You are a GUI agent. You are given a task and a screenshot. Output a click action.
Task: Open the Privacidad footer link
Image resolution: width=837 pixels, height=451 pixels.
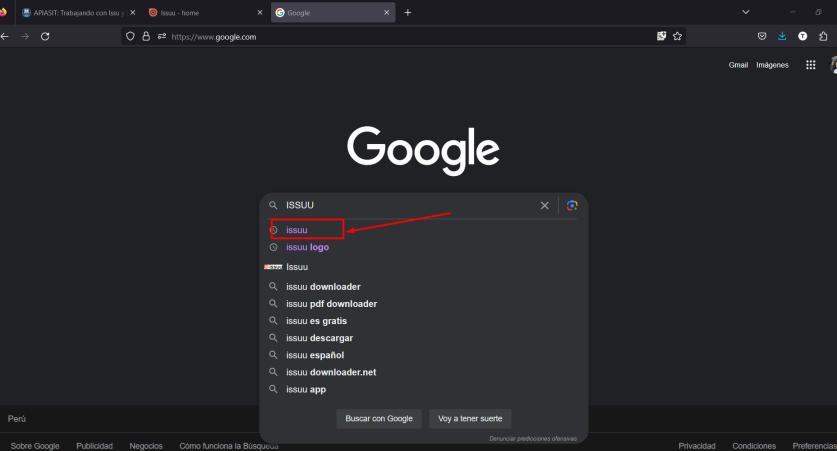click(x=697, y=446)
